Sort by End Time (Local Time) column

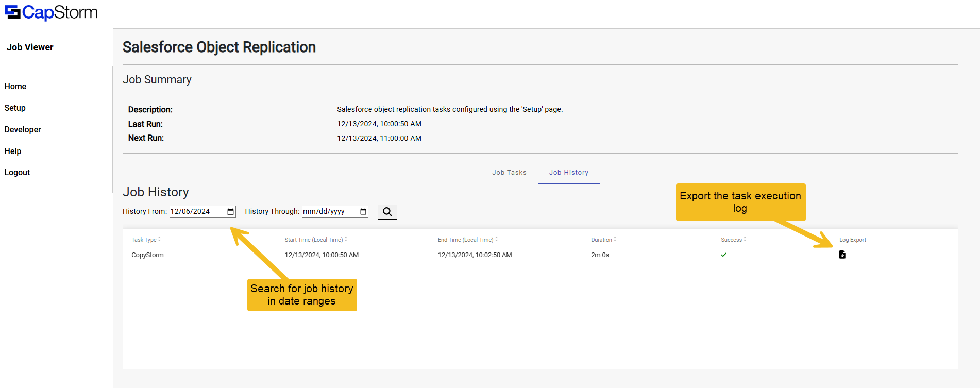[x=468, y=240]
